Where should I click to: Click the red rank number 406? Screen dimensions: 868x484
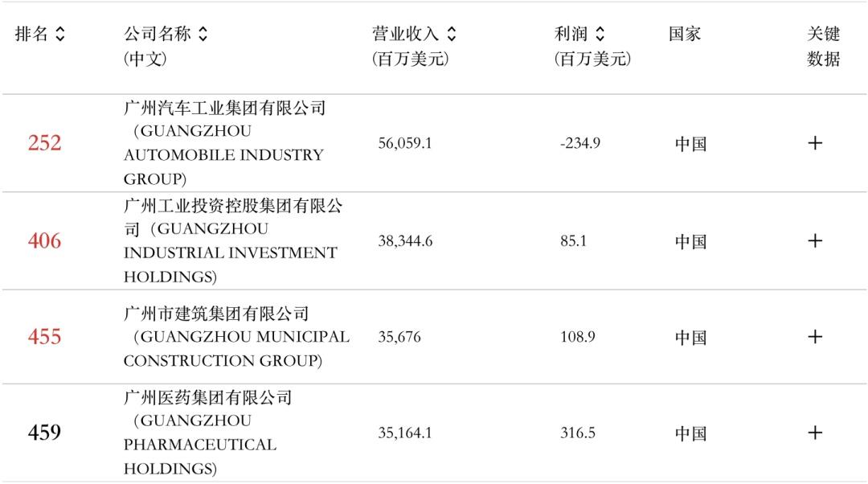pyautogui.click(x=44, y=240)
